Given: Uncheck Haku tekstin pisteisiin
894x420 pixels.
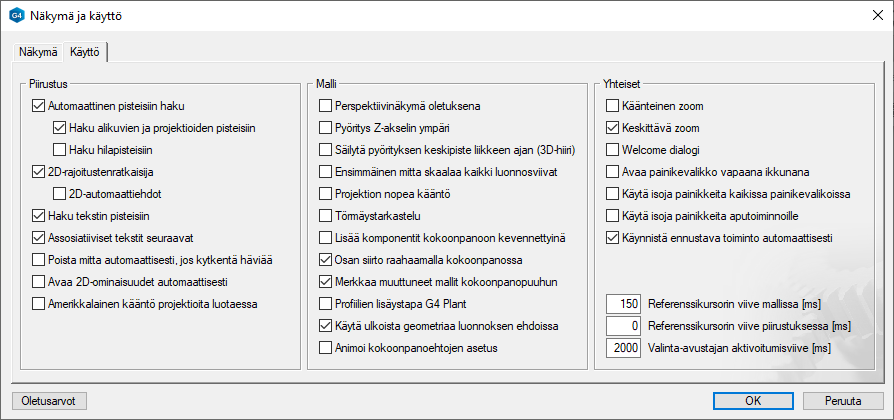Looking at the screenshot, I should (39, 215).
